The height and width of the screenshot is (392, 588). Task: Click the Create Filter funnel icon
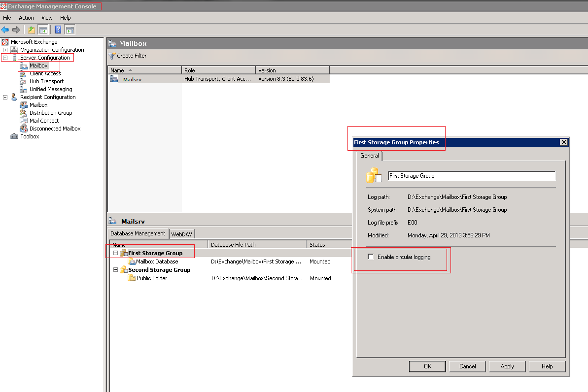[112, 56]
